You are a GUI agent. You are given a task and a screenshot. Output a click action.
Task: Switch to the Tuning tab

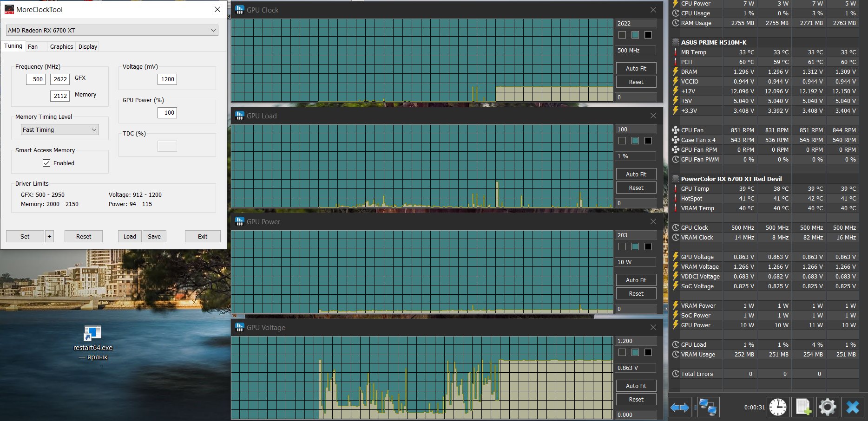click(13, 46)
